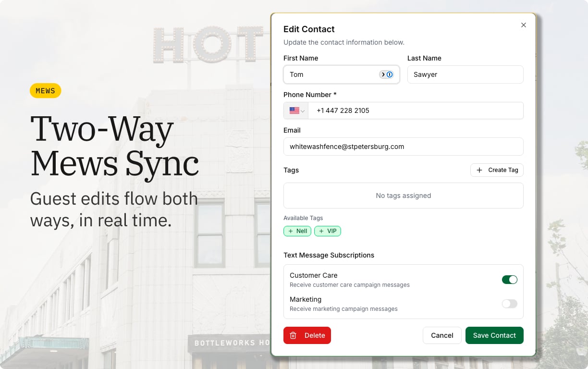The width and height of the screenshot is (588, 369).
Task: Add the VIP tag
Action: [x=328, y=231]
